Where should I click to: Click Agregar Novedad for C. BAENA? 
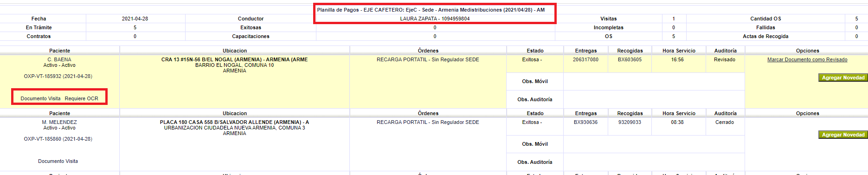(843, 78)
